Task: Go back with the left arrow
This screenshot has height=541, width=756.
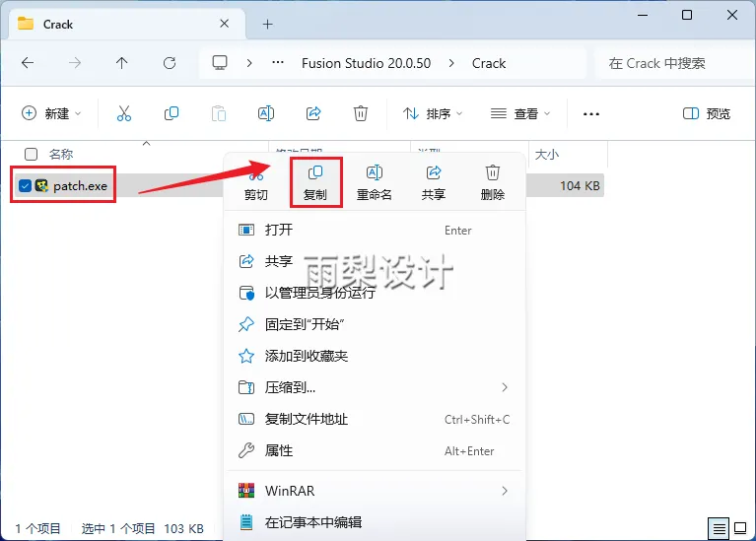Action: [28, 63]
